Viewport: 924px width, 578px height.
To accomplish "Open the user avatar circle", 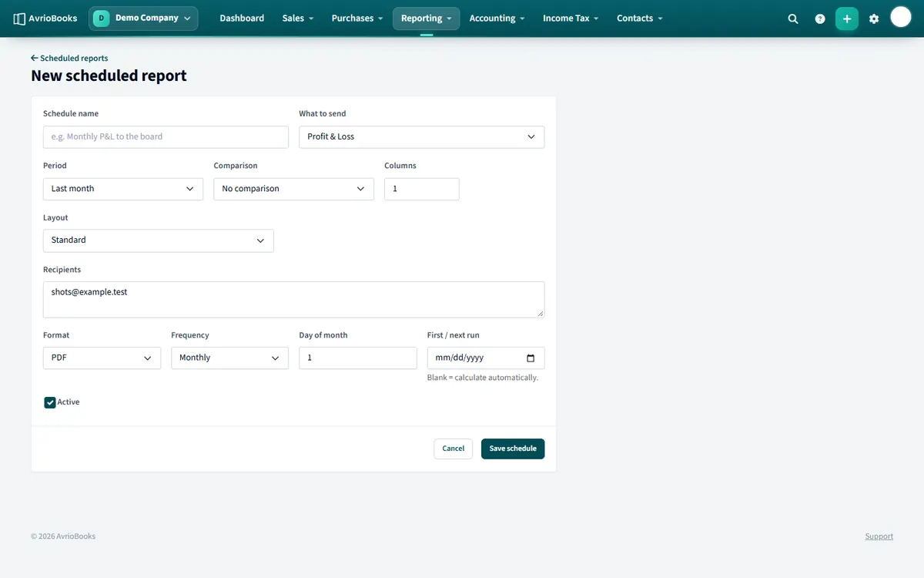I will (x=901, y=17).
